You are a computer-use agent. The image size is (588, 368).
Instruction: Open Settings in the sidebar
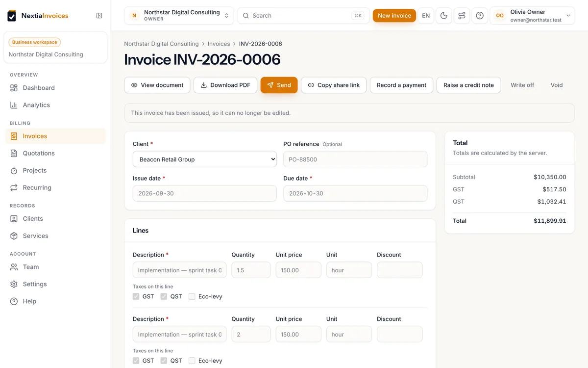(55, 284)
